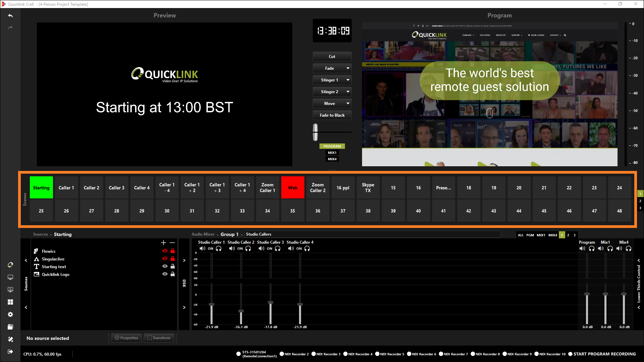
Task: Hide the Starting text source
Action: [x=165, y=266]
